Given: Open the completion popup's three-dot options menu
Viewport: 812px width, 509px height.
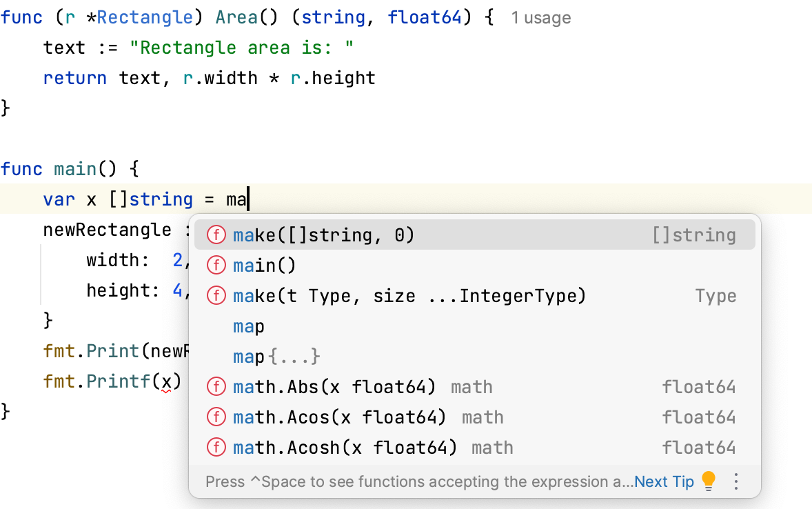Looking at the screenshot, I should 736,481.
